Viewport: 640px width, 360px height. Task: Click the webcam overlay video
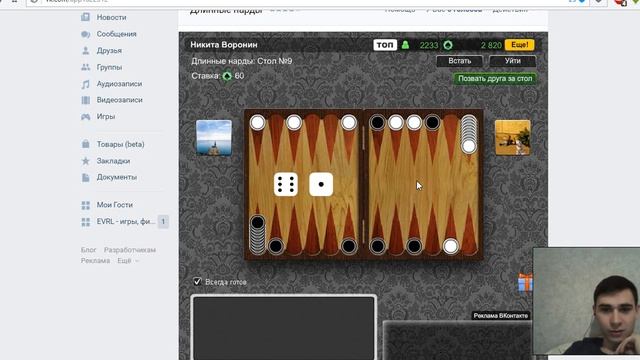coord(587,301)
